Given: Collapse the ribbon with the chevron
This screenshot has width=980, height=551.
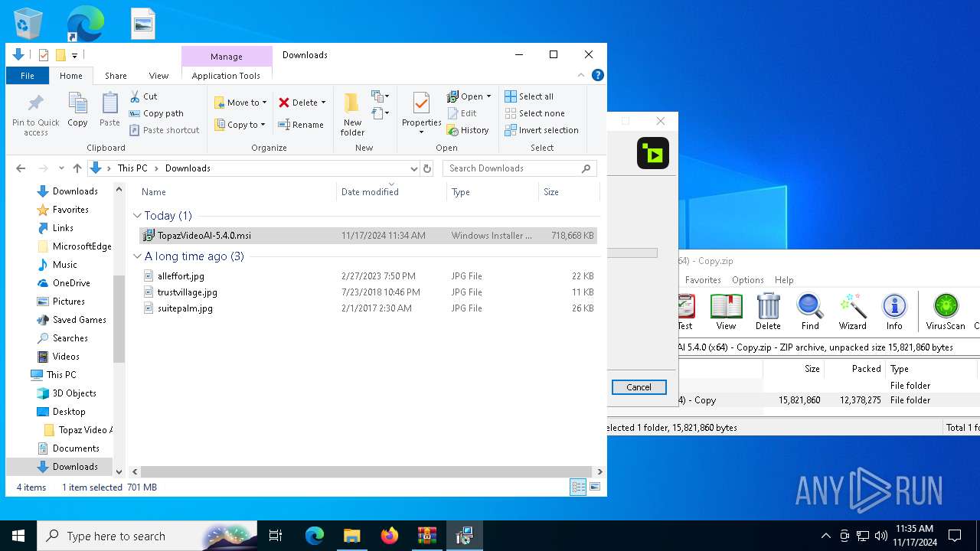Looking at the screenshot, I should pyautogui.click(x=581, y=75).
